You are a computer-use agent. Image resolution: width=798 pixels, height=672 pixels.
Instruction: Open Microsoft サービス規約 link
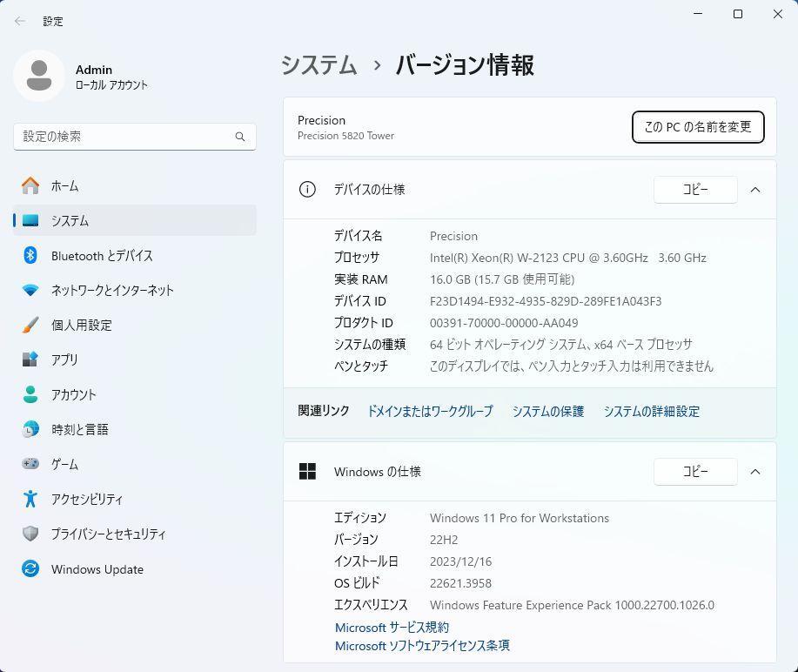point(392,628)
